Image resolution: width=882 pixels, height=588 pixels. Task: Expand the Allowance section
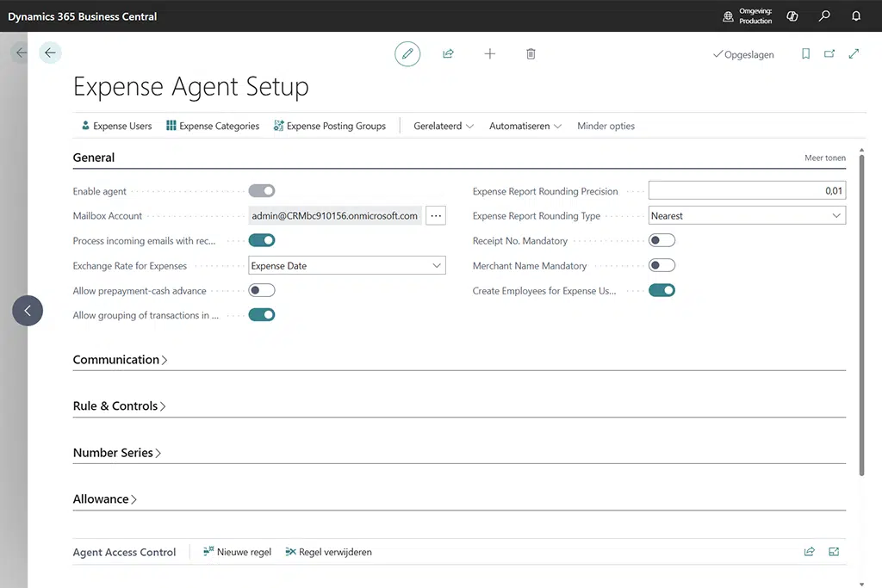click(x=104, y=499)
